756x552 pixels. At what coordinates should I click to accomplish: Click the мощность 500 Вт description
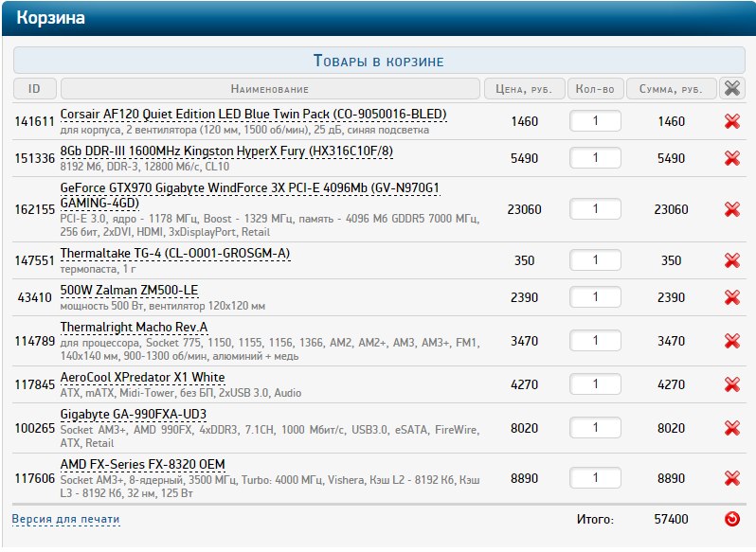pyautogui.click(x=163, y=306)
